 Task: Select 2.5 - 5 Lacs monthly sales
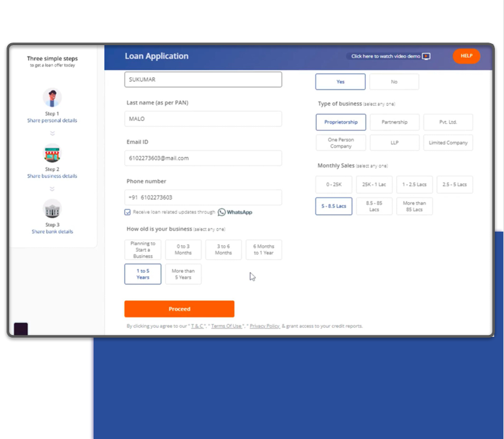coord(454,184)
